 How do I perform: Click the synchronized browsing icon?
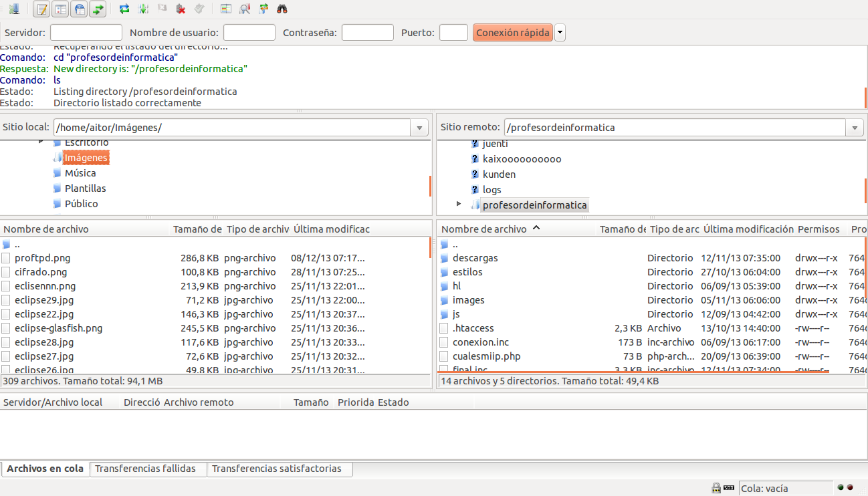coord(263,9)
